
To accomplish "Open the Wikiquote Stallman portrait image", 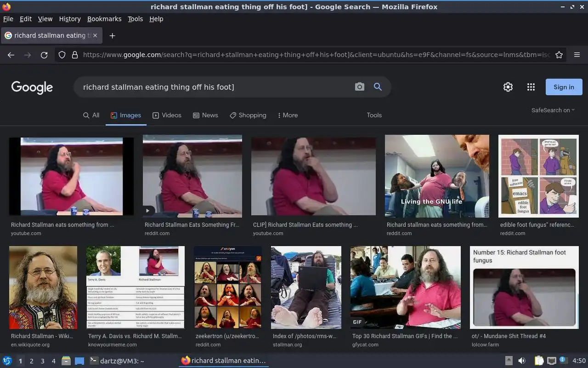I will coord(43,287).
